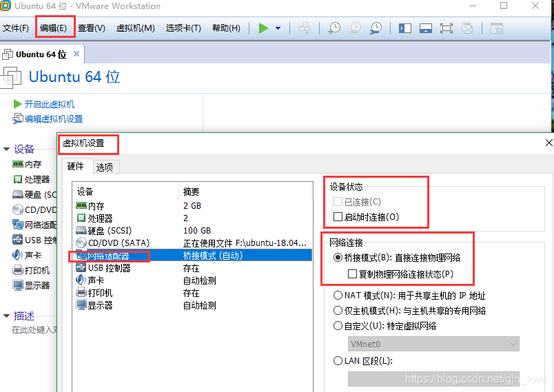554x392 pixels.
Task: Click the send Ctrl+Alt+Del toolbar icon
Action: 304,28
